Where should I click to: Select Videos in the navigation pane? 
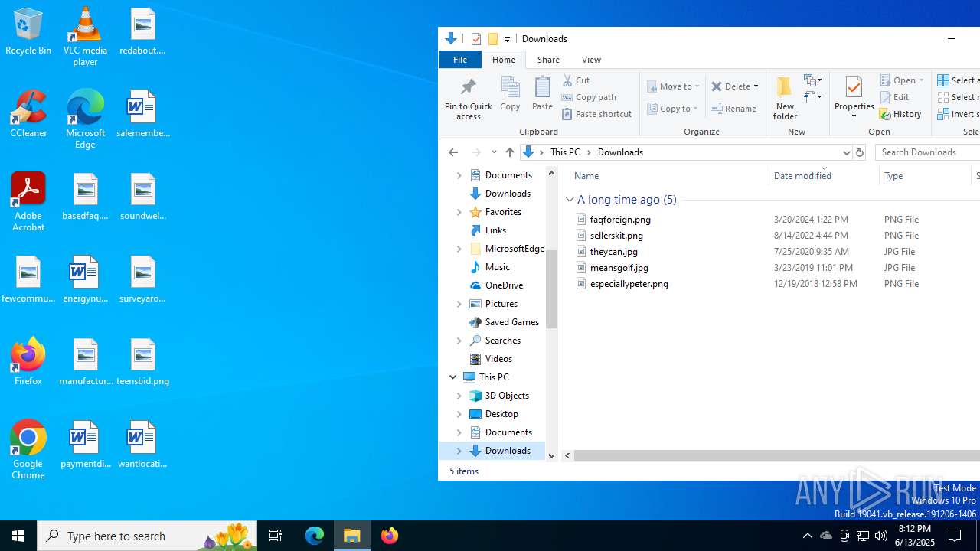(x=498, y=359)
